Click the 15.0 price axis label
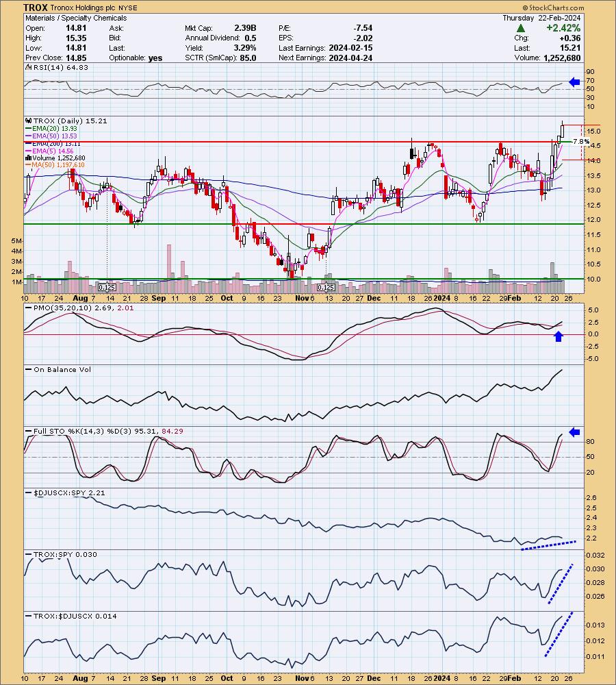This screenshot has height=685, width=616. click(593, 131)
